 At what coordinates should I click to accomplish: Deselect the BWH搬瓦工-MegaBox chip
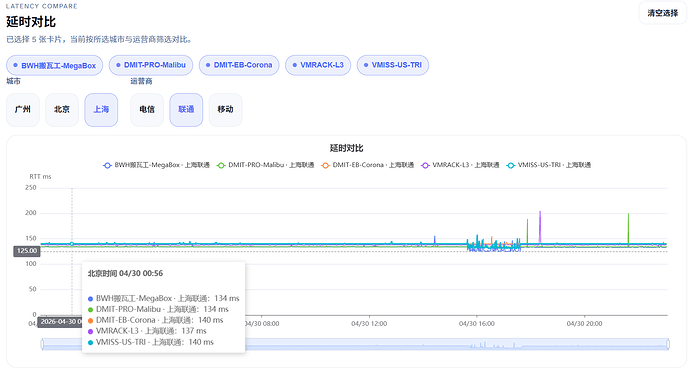point(55,66)
